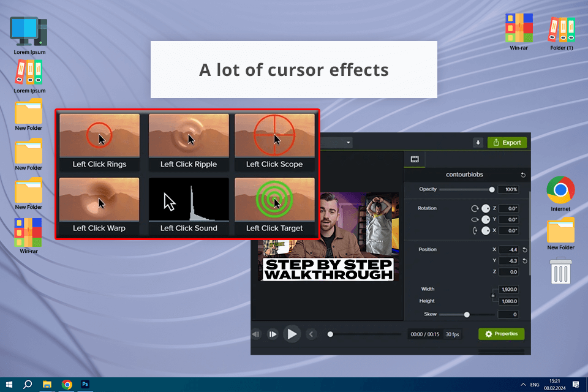The height and width of the screenshot is (392, 588).
Task: Pick the Left Click Warp effect
Action: pos(99,206)
